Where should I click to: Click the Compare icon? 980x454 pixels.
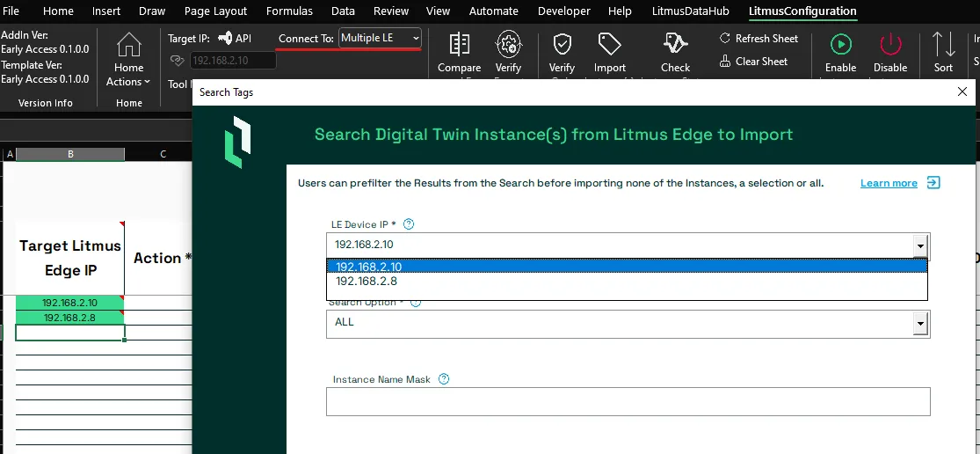(x=460, y=44)
